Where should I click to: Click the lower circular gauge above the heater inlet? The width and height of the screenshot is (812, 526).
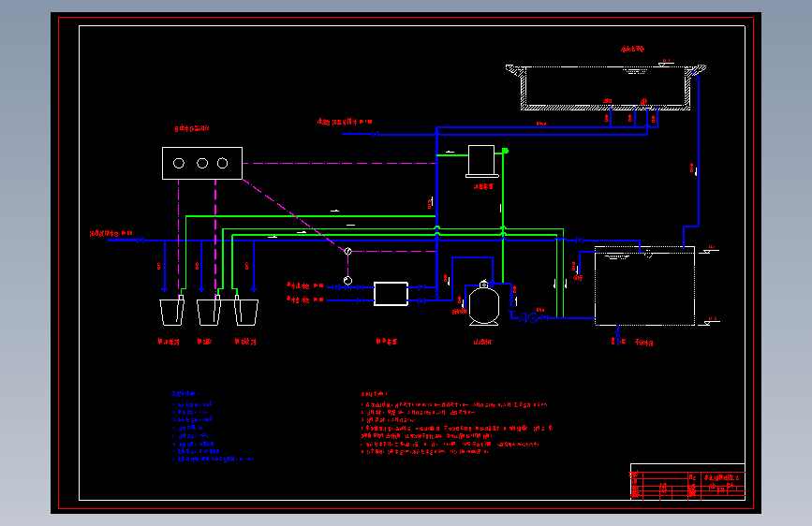tap(348, 281)
